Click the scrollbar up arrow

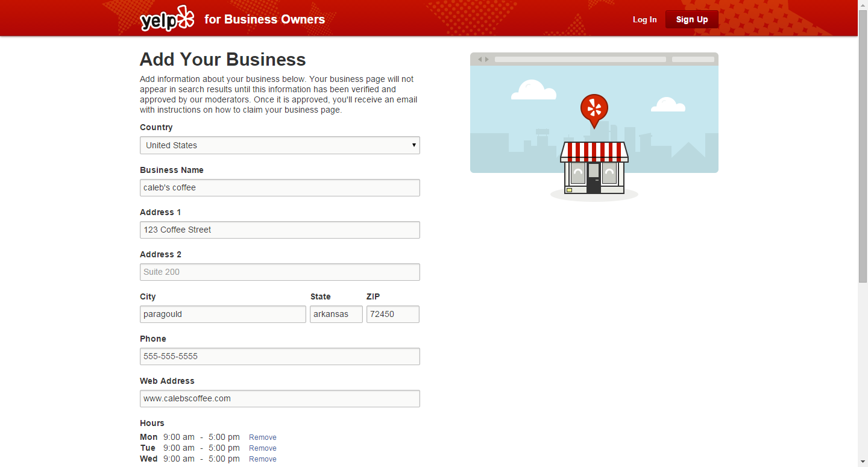863,5
